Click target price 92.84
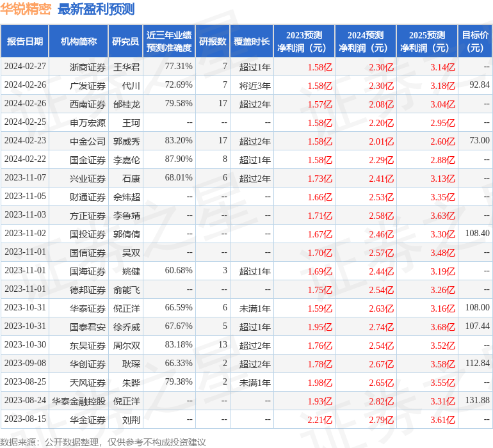This screenshot has height=448, width=493. point(480,85)
